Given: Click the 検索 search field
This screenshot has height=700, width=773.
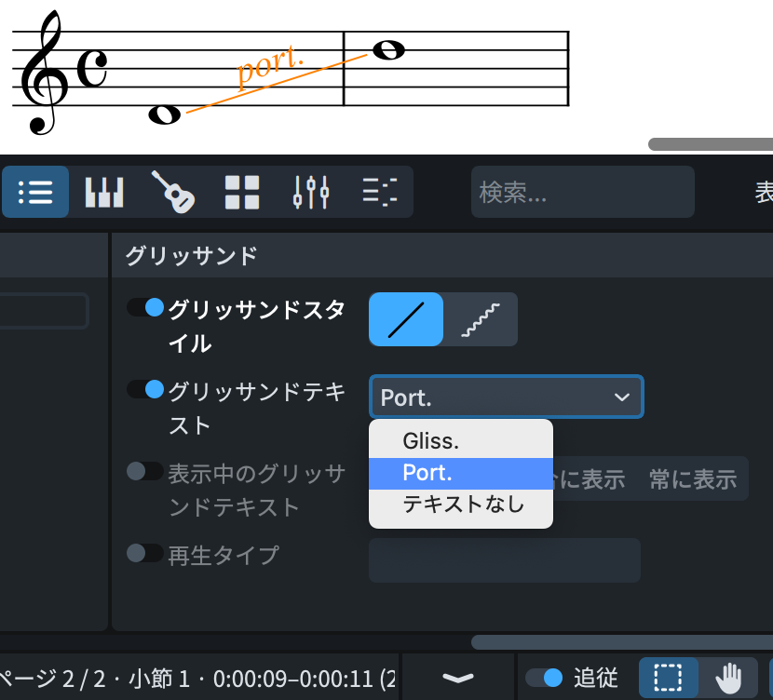Looking at the screenshot, I should coord(582,192).
